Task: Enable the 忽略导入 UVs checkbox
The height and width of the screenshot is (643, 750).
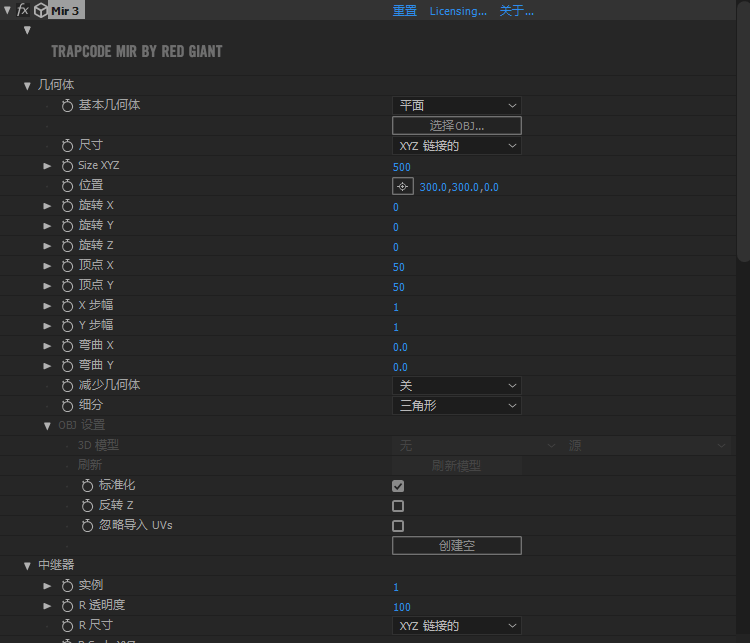Action: click(398, 526)
